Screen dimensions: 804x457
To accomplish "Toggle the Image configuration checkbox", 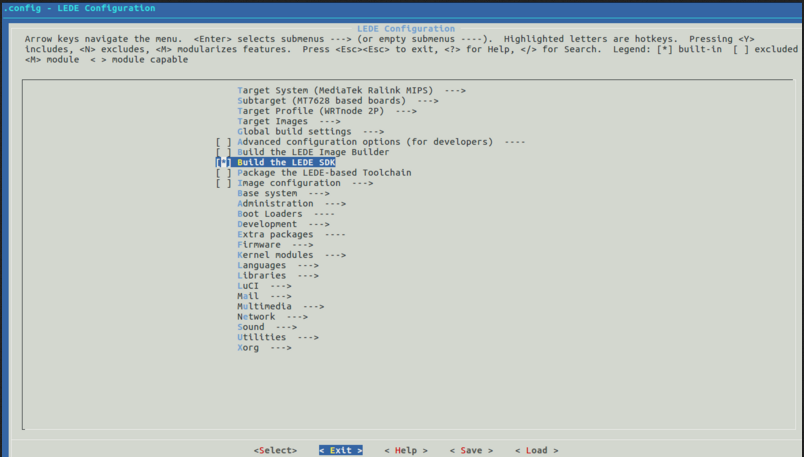I will click(x=223, y=183).
